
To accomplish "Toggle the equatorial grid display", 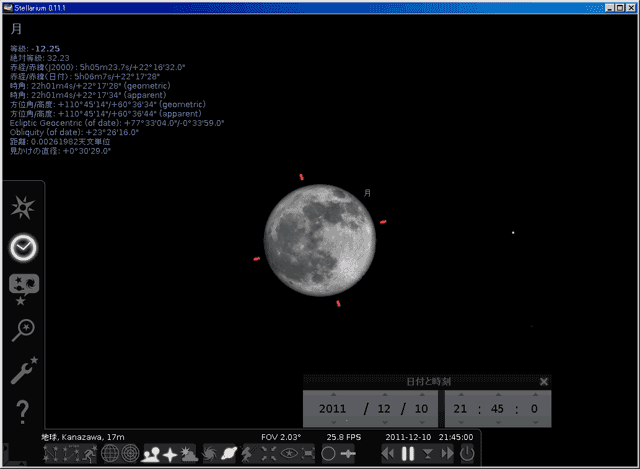I will (108, 454).
